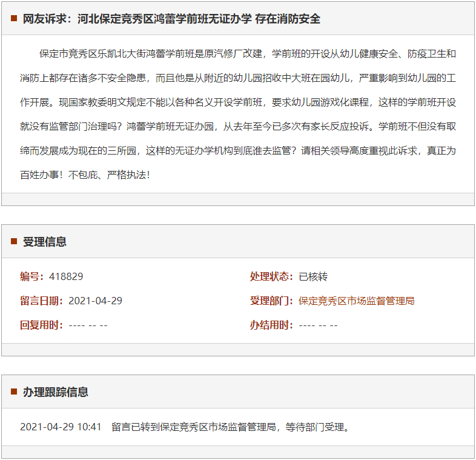
Task: Click the 受理部门 field label
Action: pos(271,301)
